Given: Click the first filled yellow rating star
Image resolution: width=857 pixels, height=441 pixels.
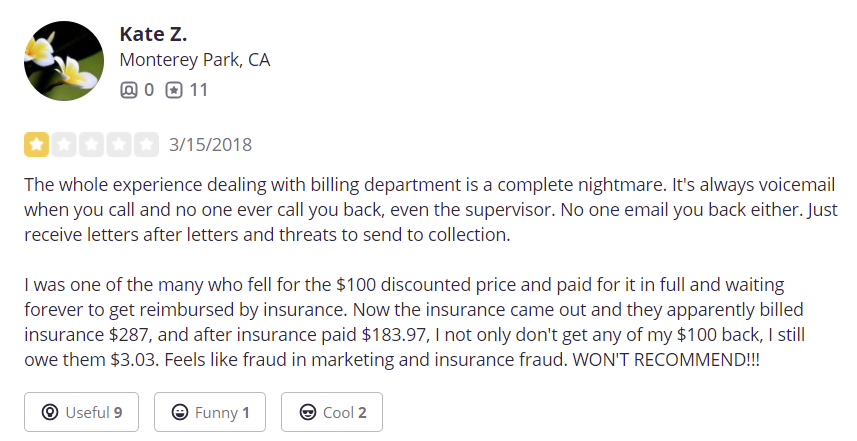Looking at the screenshot, I should 37,144.
